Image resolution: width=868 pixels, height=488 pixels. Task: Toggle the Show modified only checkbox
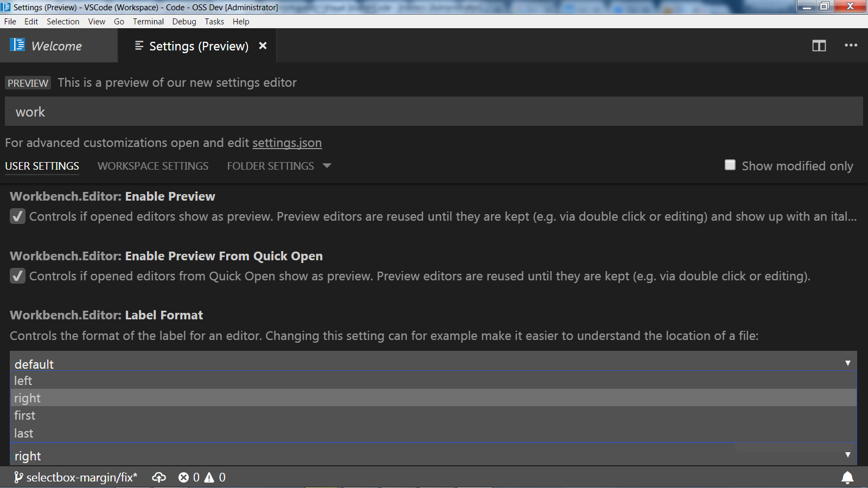tap(730, 165)
